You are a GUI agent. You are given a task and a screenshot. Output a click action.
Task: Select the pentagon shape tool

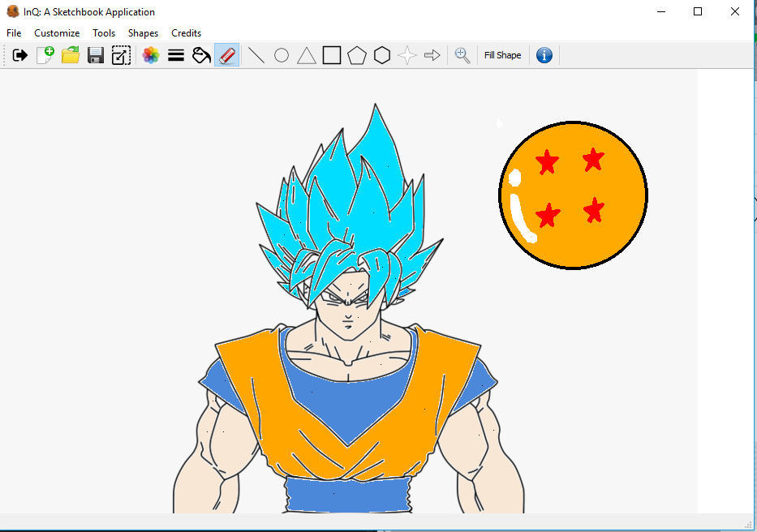[x=357, y=55]
